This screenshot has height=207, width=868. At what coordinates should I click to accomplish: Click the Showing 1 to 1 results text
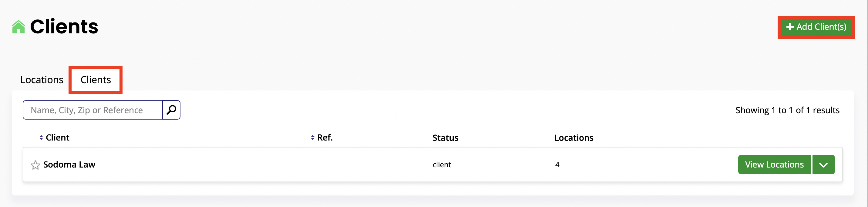tap(787, 110)
